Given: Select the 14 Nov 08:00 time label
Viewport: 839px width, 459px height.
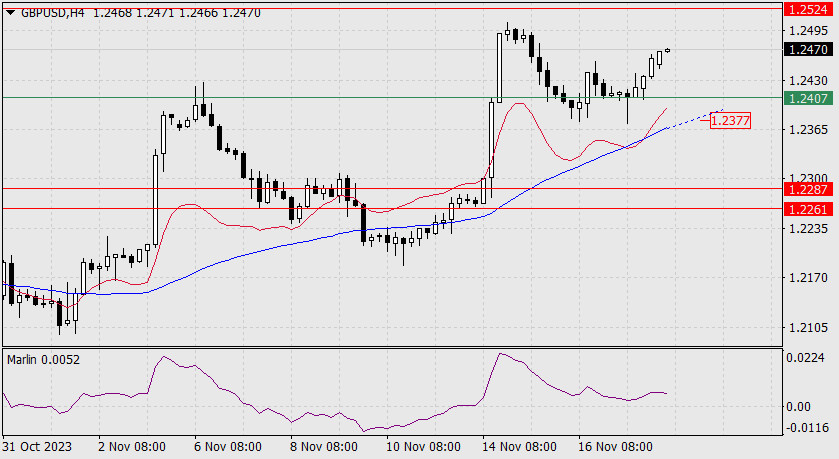Looking at the screenshot, I should coord(519,447).
